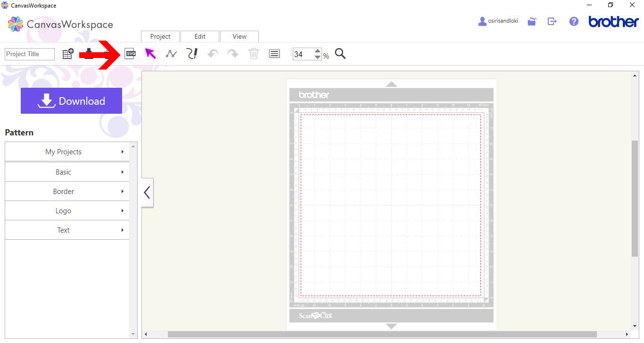
Task: Expand the Logo pattern category
Action: tap(66, 210)
